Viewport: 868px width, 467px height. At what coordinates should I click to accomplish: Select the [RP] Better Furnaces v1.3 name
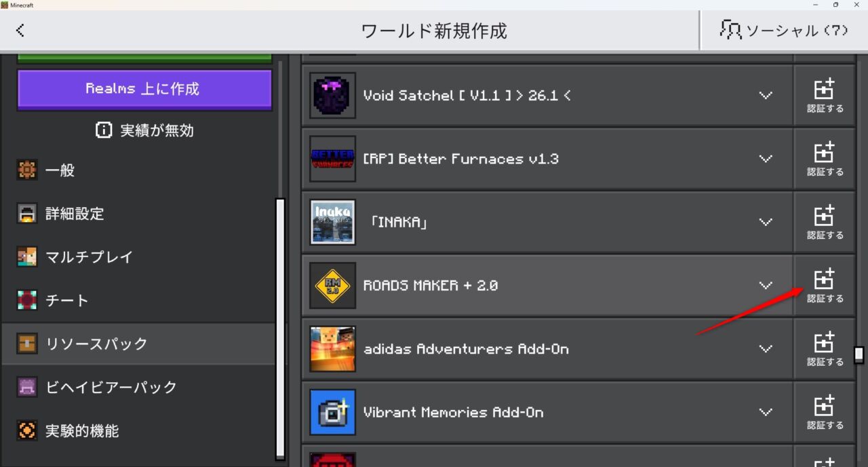pyautogui.click(x=461, y=159)
